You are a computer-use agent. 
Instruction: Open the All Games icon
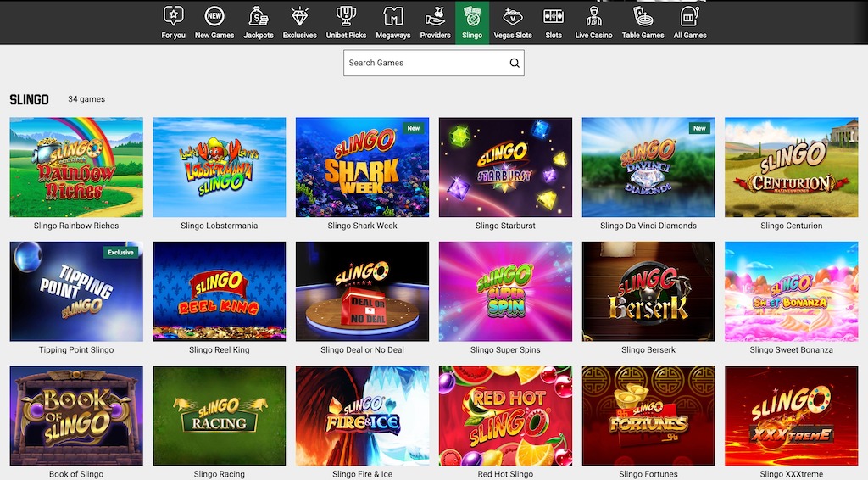point(690,16)
